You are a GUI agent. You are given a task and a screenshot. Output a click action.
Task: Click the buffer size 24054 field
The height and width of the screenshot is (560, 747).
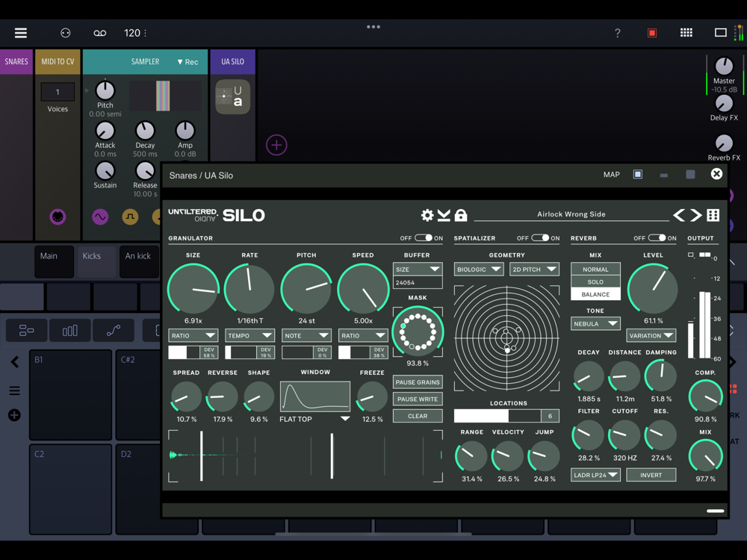click(418, 282)
